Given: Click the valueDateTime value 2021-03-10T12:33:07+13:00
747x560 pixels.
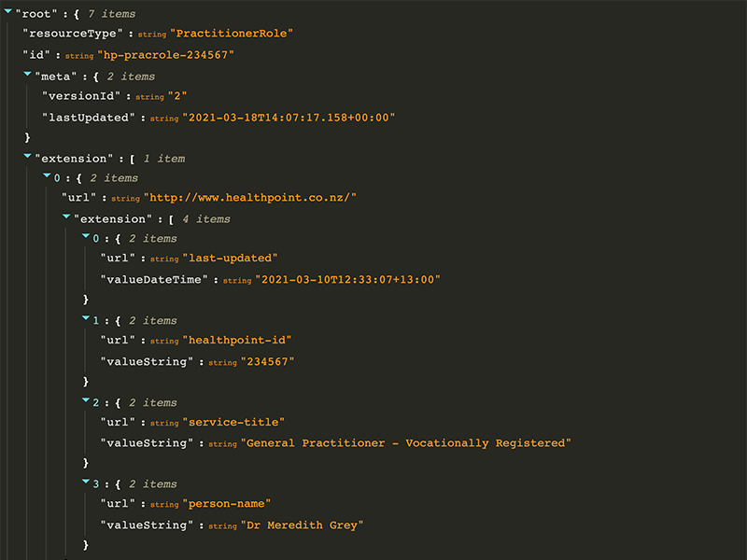Looking at the screenshot, I should tap(347, 279).
